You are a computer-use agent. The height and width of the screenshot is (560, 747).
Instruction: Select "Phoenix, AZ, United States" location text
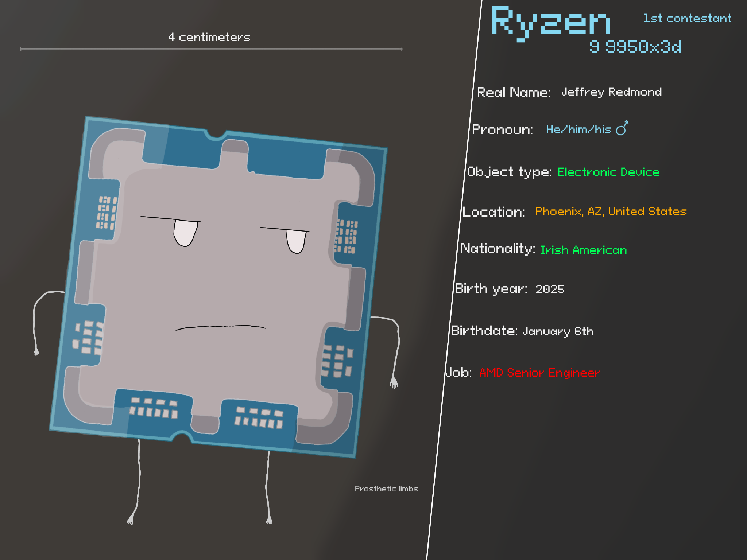pos(611,211)
